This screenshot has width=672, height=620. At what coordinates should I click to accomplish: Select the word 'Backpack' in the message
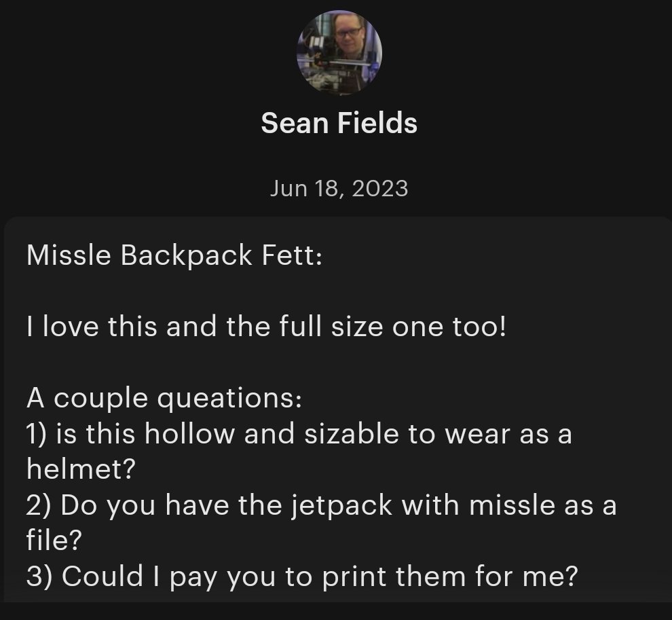187,256
